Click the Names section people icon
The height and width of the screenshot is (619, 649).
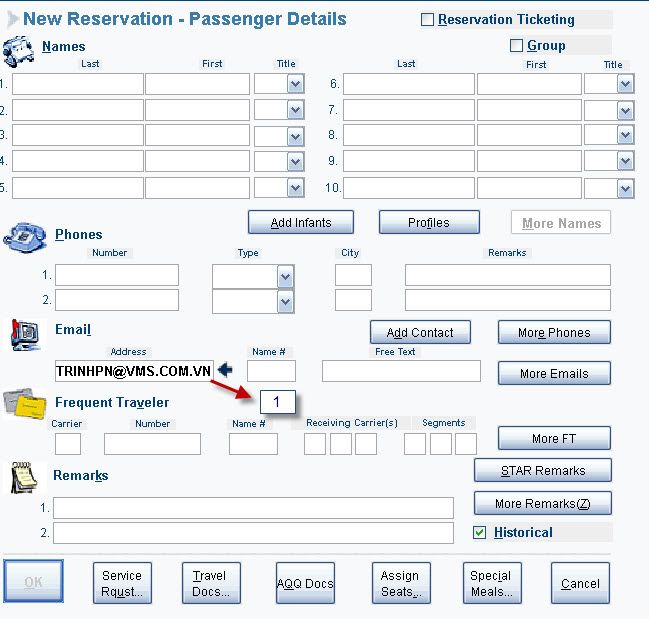(18, 51)
